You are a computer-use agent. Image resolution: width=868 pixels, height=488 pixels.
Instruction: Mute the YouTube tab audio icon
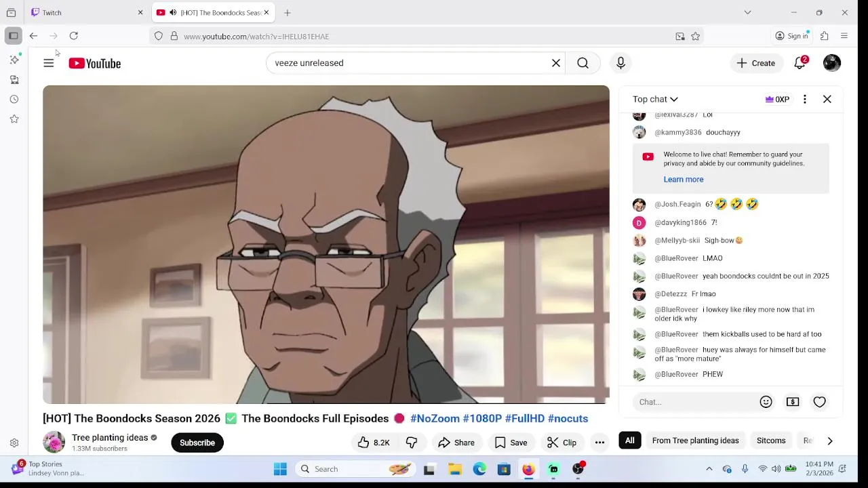pyautogui.click(x=173, y=12)
